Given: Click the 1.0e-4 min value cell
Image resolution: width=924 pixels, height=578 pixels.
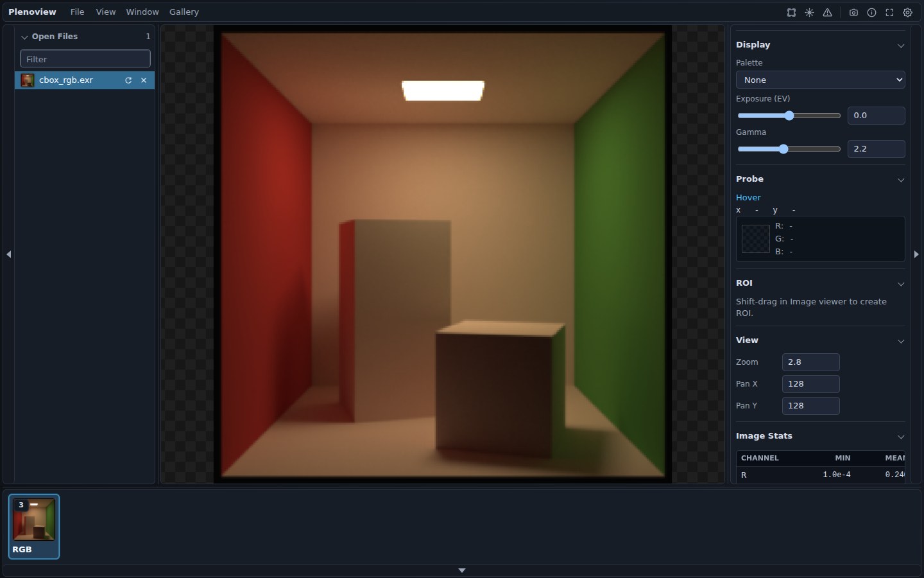Looking at the screenshot, I should (837, 475).
